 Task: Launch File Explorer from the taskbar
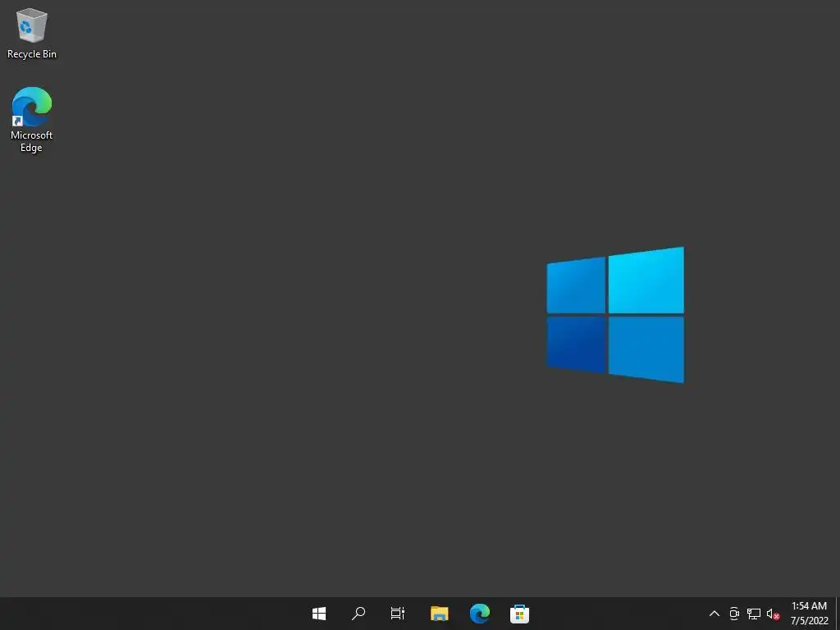point(440,614)
